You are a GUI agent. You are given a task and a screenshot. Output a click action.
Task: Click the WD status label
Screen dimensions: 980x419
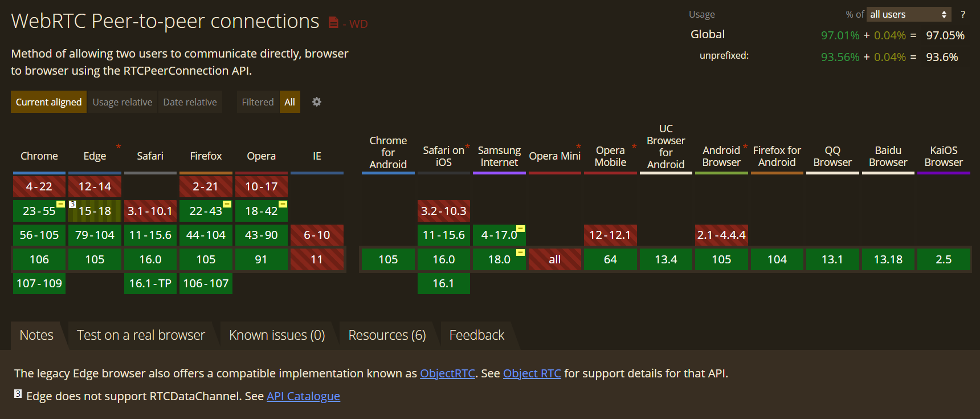click(358, 24)
